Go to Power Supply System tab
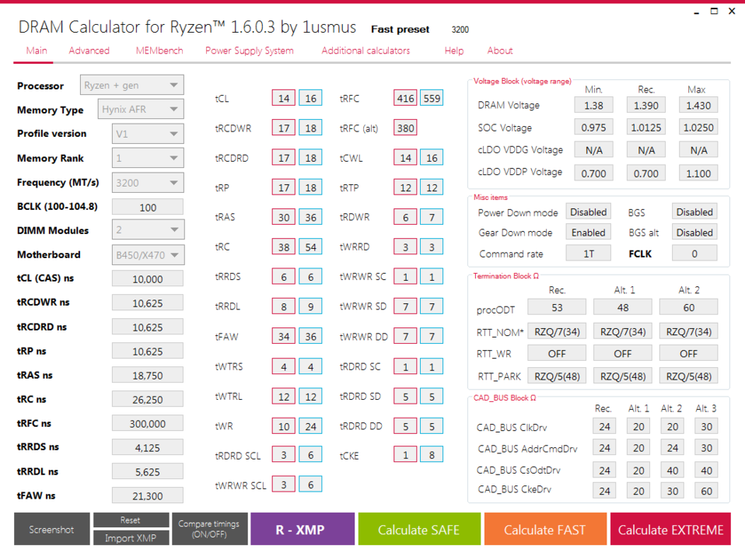 pos(249,51)
